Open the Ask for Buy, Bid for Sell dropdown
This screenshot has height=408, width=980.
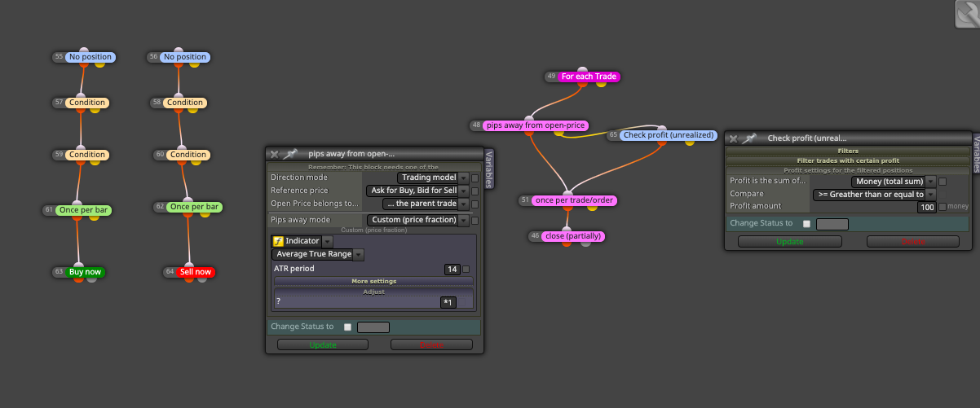click(x=417, y=191)
